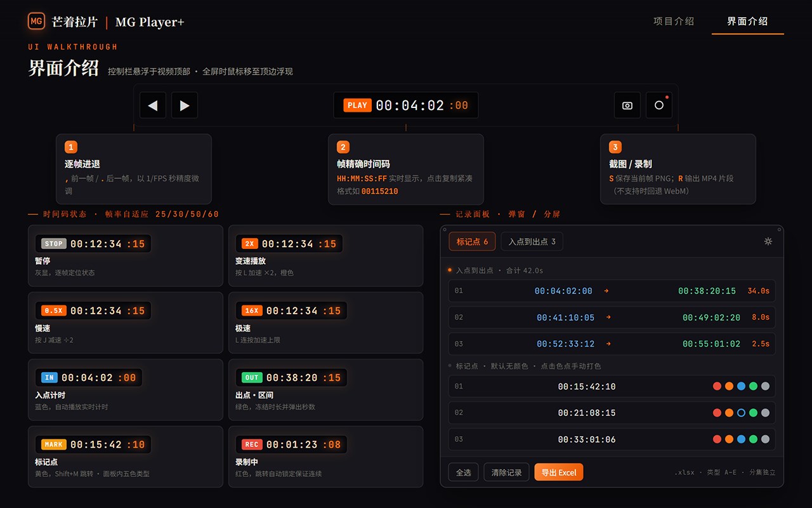Export records with 导出 Excel
Viewport: 812px width, 508px height.
click(x=559, y=472)
